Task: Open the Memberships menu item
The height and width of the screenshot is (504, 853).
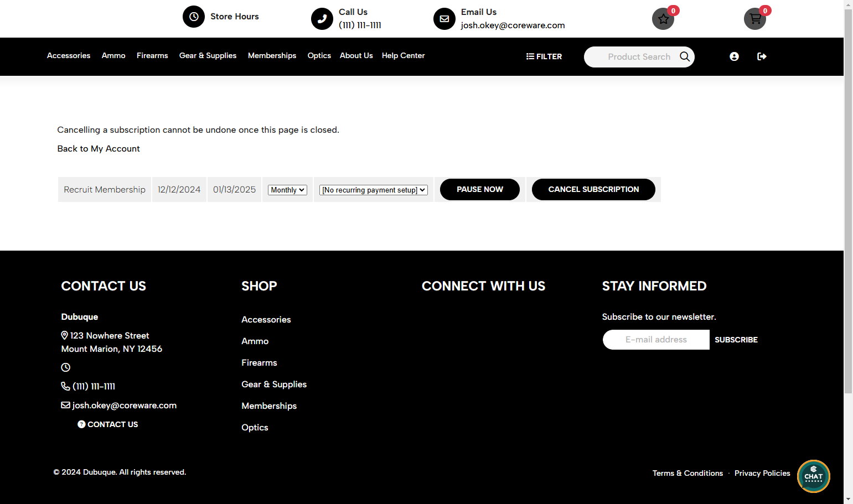Action: coord(272,55)
